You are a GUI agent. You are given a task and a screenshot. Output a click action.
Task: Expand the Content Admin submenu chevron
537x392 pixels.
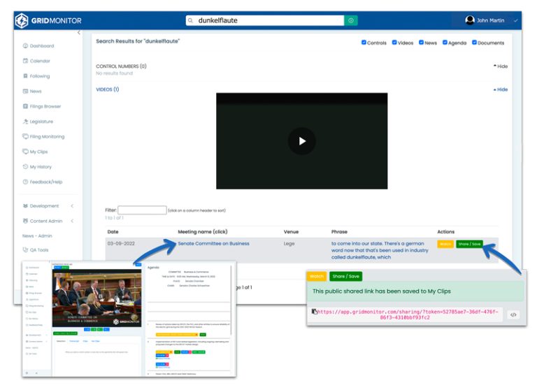72,221
